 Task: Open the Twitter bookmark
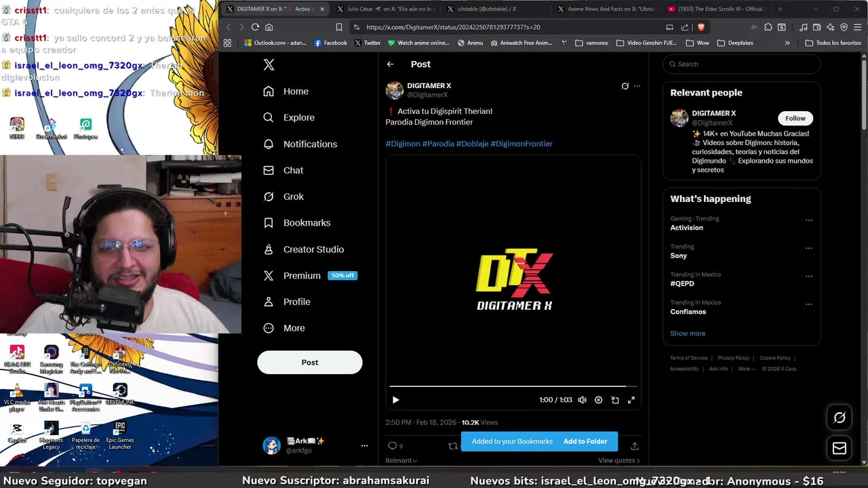366,43
